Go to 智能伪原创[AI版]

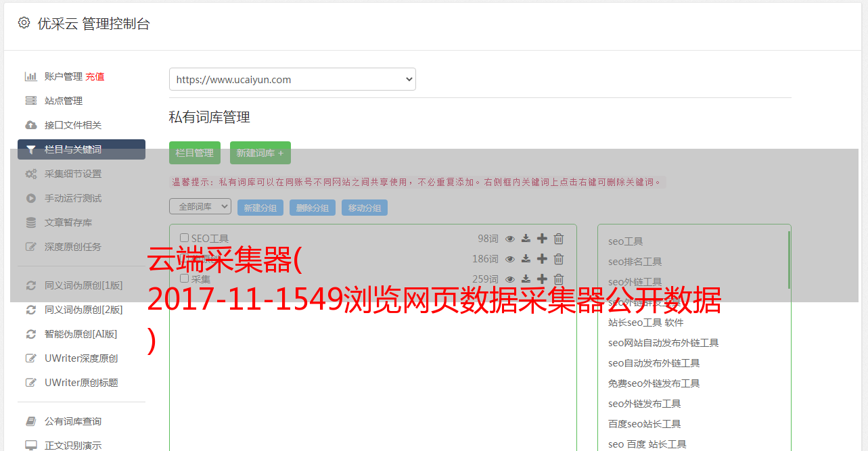pyautogui.click(x=81, y=334)
